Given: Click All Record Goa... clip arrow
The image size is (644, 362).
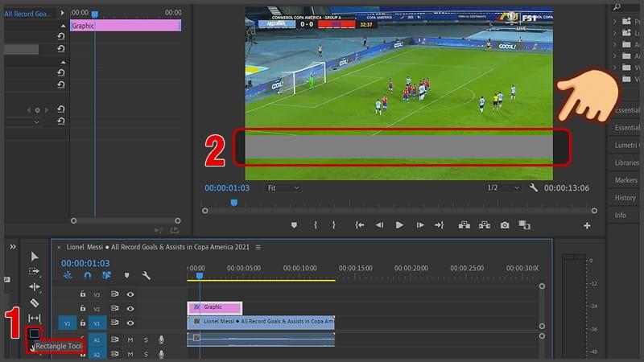Looking at the screenshot, I should pos(62,13).
